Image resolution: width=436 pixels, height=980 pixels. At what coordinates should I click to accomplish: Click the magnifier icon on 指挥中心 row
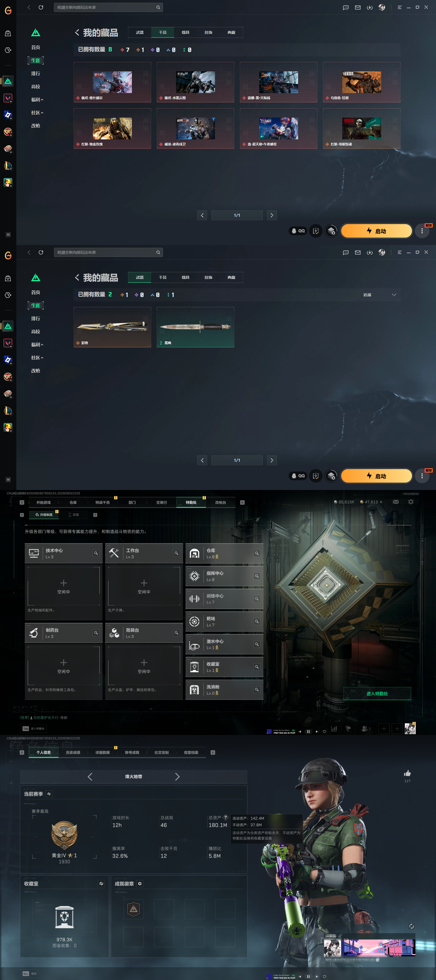[257, 576]
